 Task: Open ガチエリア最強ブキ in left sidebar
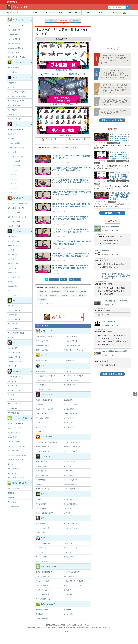pyautogui.click(x=14, y=310)
